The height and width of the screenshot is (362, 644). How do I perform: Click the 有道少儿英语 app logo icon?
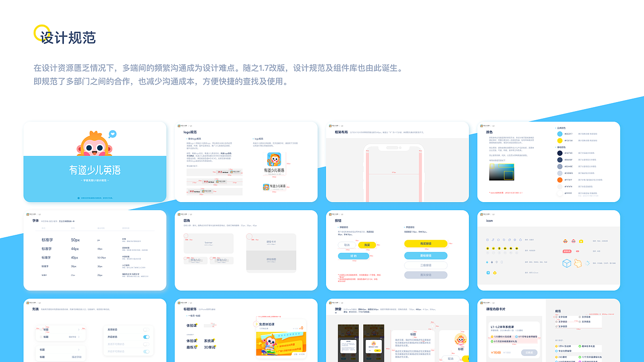pyautogui.click(x=274, y=159)
